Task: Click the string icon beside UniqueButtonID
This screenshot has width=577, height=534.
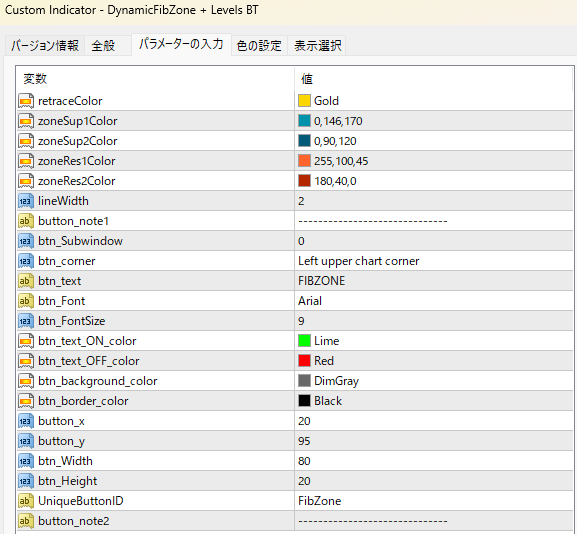Action: (x=26, y=501)
